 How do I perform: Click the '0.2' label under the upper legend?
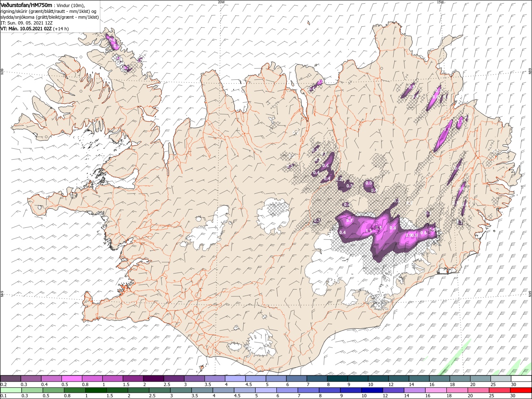click(x=4, y=384)
